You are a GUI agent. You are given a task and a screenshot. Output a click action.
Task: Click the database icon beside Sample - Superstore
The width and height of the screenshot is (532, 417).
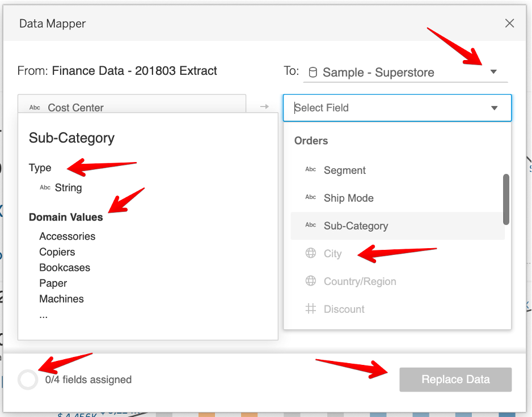(313, 72)
